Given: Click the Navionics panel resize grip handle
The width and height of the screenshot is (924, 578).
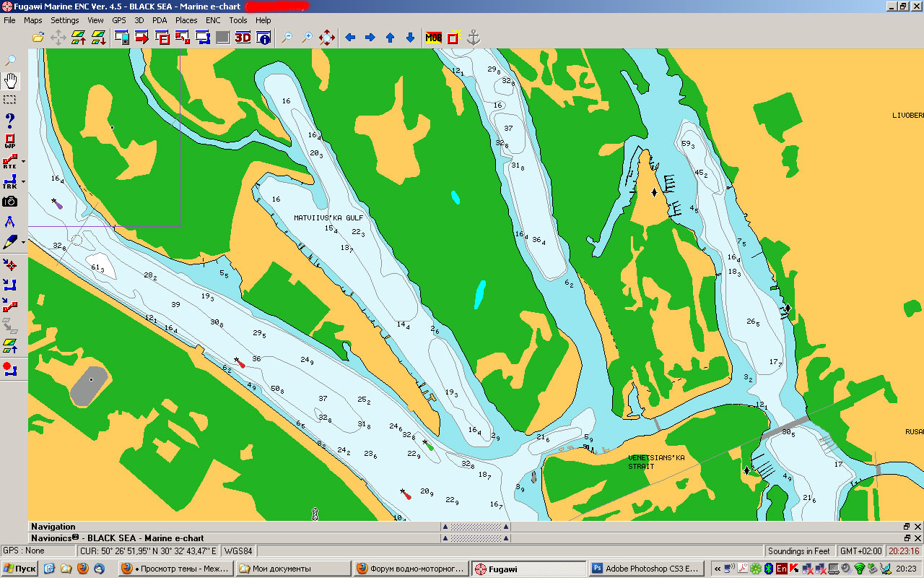Looking at the screenshot, I should tap(474, 538).
